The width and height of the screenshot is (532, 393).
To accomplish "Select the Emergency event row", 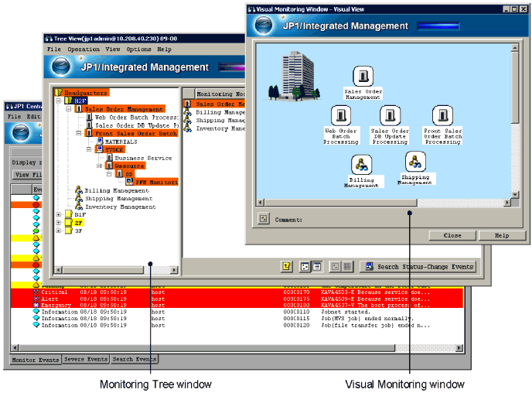I will point(237,305).
